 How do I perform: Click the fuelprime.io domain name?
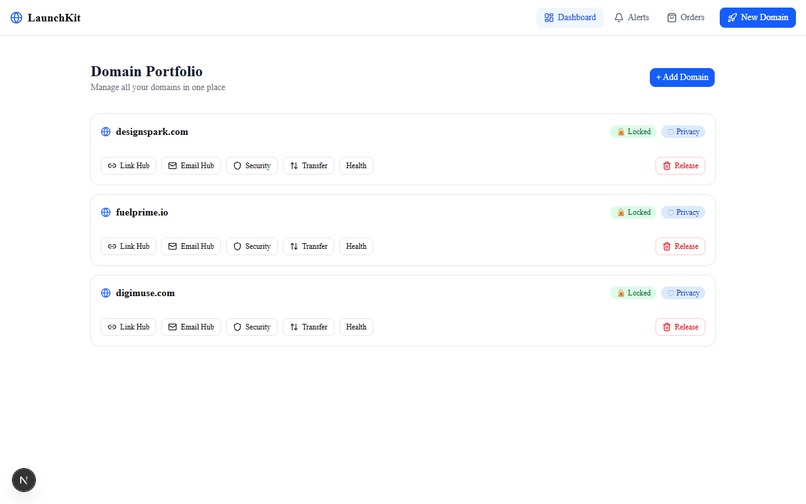point(142,212)
